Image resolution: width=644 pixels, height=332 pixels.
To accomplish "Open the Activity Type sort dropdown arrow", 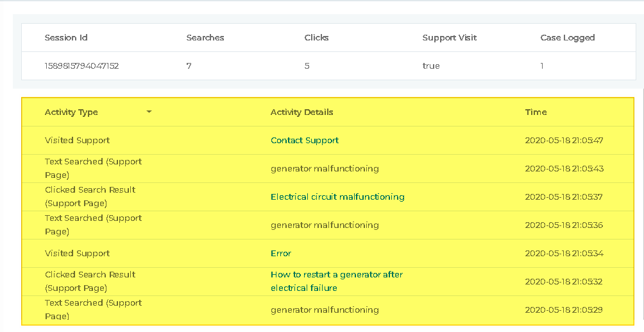I will [x=149, y=112].
